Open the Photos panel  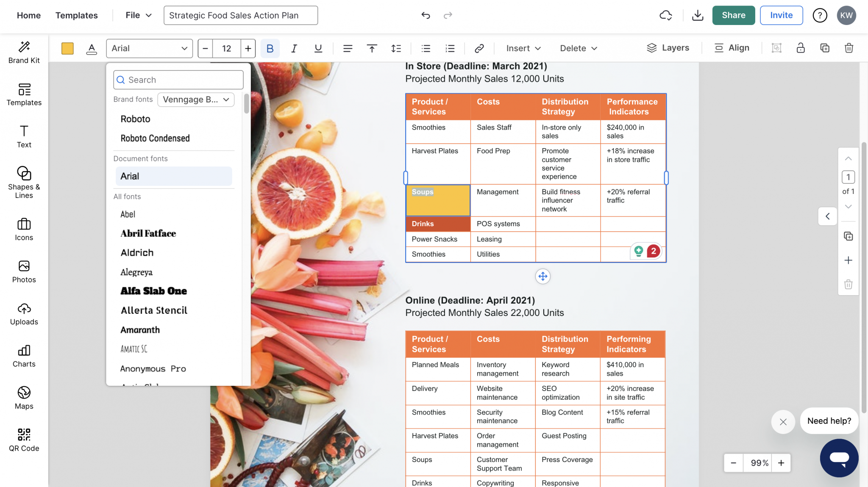[x=24, y=271]
